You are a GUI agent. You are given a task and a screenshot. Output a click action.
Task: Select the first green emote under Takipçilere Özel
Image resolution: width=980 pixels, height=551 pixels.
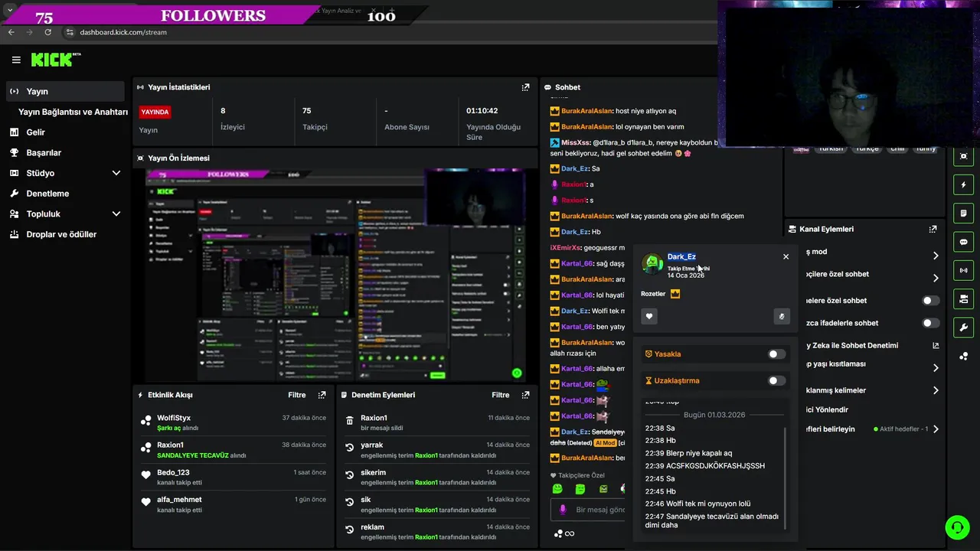tap(557, 489)
